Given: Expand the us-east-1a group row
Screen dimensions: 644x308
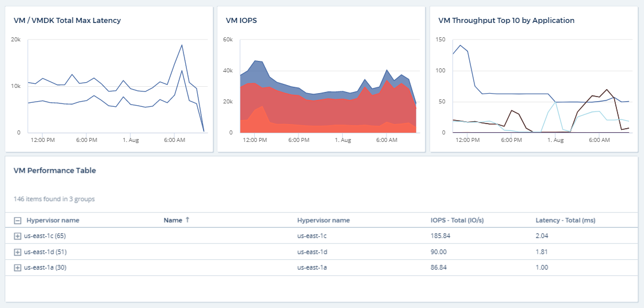Looking at the screenshot, I should pos(17,268).
